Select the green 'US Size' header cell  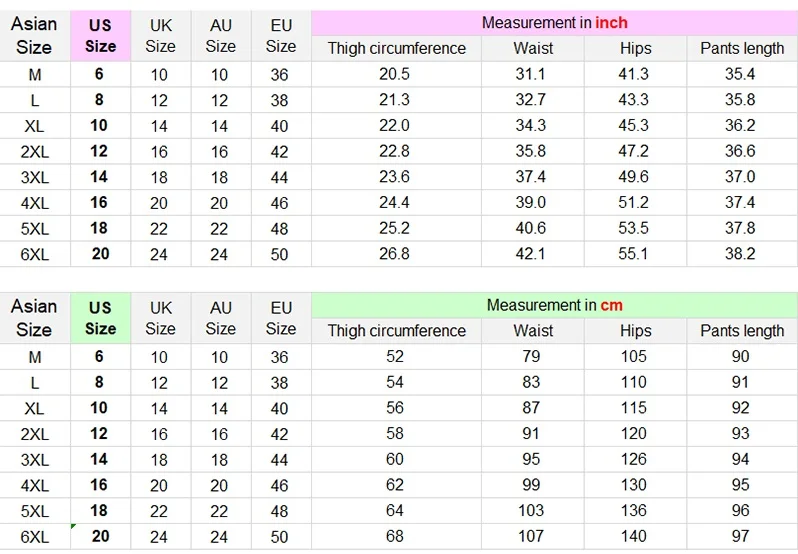100,318
